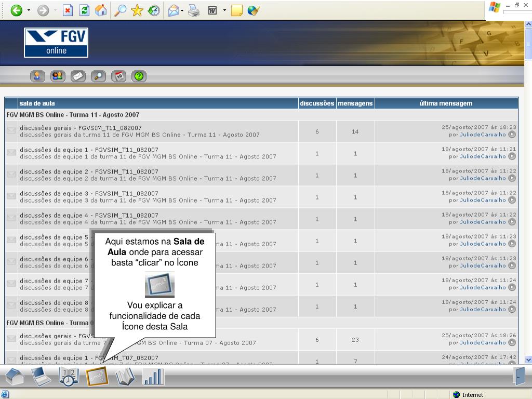Image resolution: width=532 pixels, height=399 pixels.
Task: Go to last message arrow in 11:21 row
Action: pyautogui.click(x=512, y=156)
